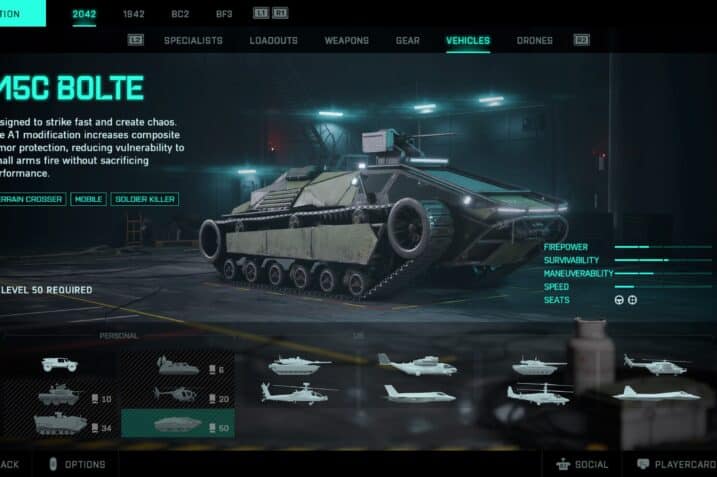This screenshot has height=477, width=717.
Task: Select the highlighted level 50 Bolte tile
Action: [x=178, y=424]
